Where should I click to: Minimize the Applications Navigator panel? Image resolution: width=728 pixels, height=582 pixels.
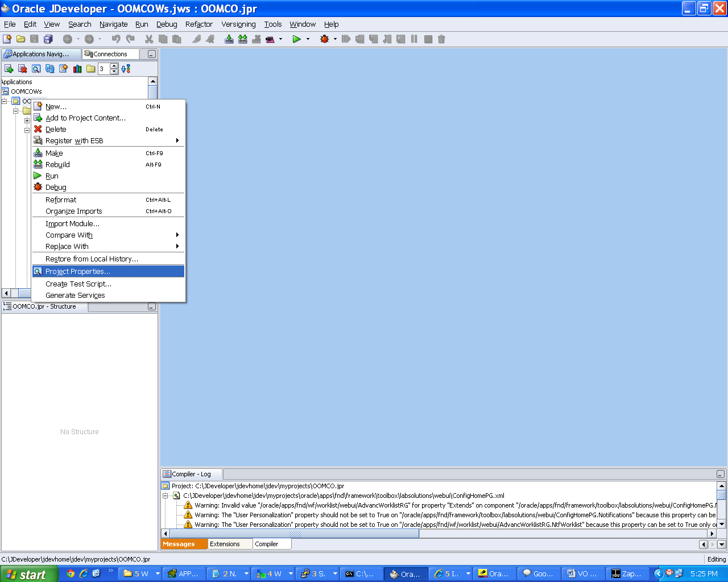click(151, 55)
